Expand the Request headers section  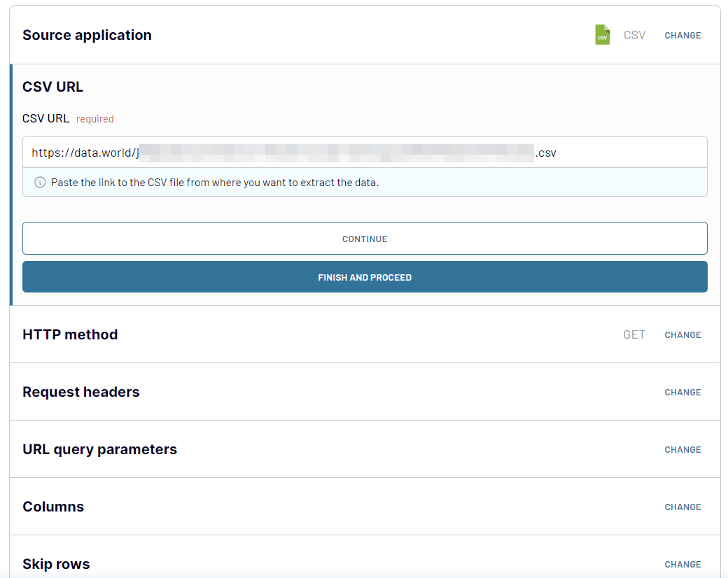80,392
